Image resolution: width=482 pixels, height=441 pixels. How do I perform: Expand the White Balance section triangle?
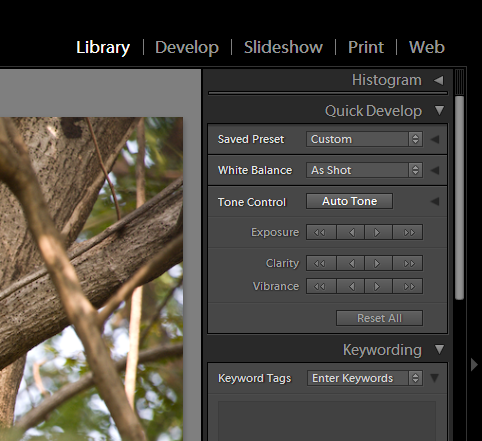coord(435,170)
